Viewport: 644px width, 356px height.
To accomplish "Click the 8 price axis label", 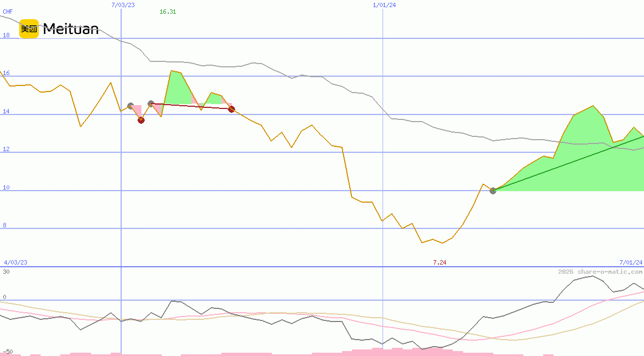I will [x=5, y=225].
